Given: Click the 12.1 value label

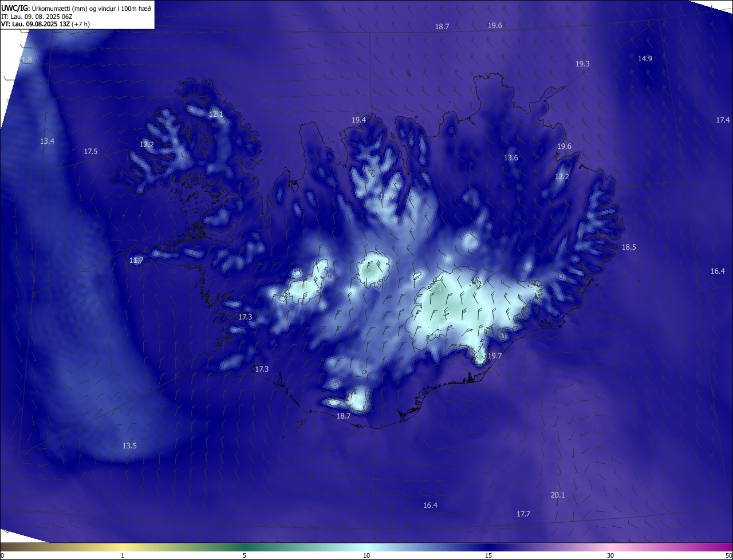Looking at the screenshot, I should pos(216,115).
